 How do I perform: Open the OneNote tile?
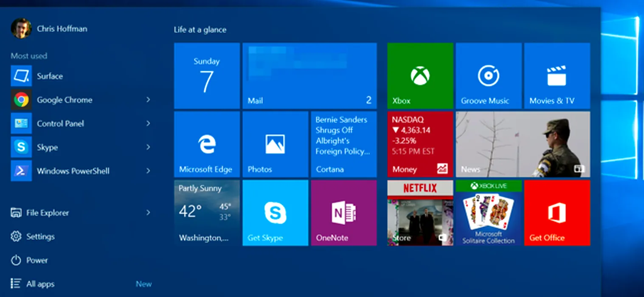(343, 213)
